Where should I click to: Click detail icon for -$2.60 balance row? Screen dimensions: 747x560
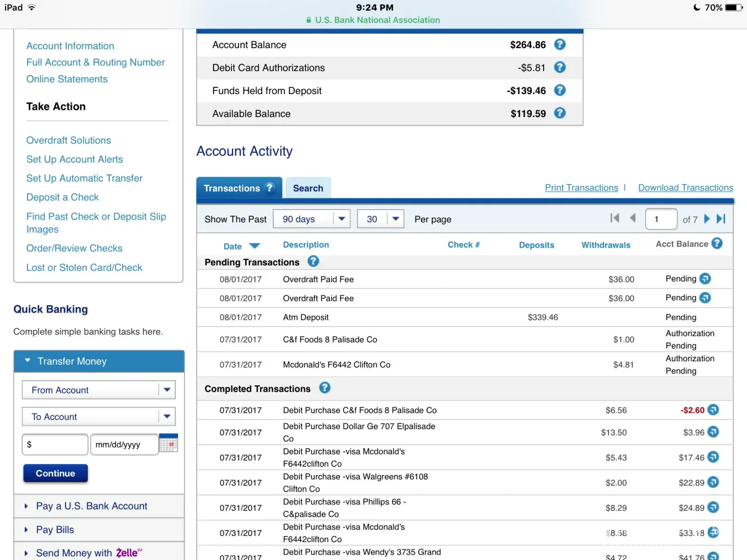click(713, 410)
